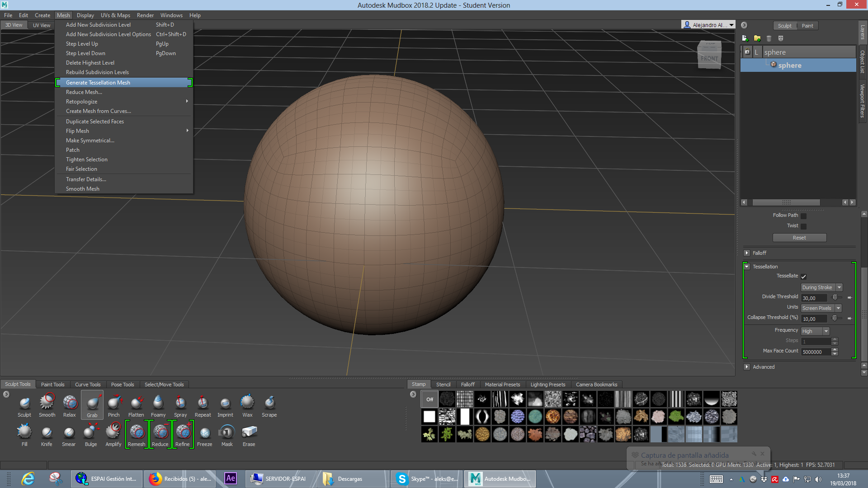Switch to the Paint layers button

point(807,26)
